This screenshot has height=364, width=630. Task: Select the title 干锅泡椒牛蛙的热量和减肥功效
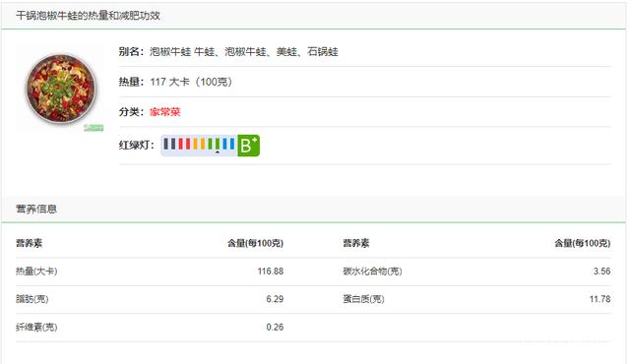pos(89,16)
